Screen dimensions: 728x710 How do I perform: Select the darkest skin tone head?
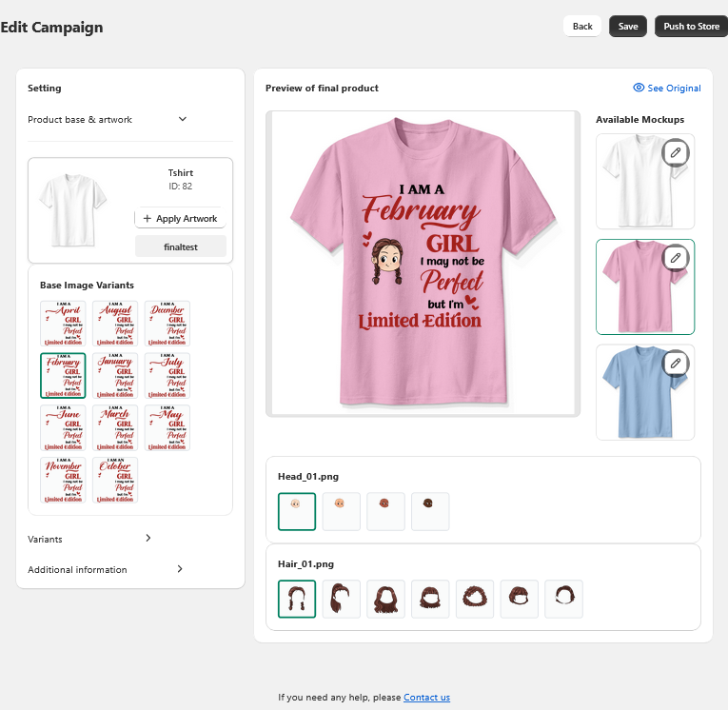pos(430,511)
